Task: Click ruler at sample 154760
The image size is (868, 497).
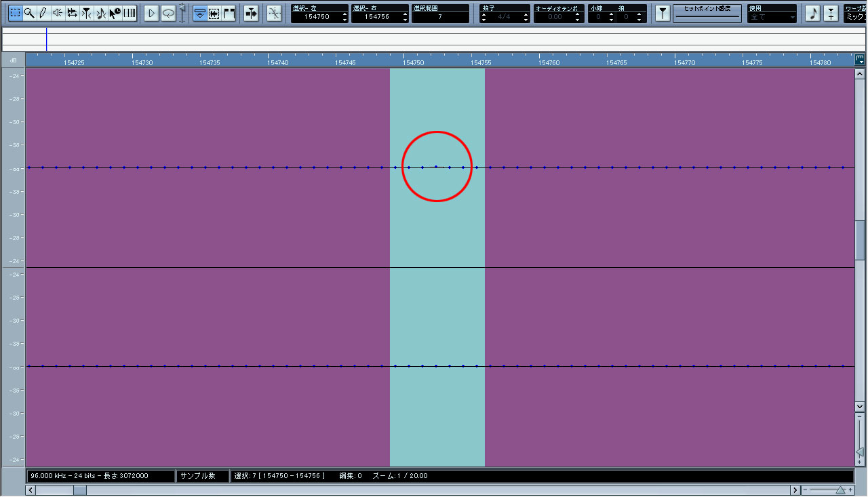Action: pos(549,61)
